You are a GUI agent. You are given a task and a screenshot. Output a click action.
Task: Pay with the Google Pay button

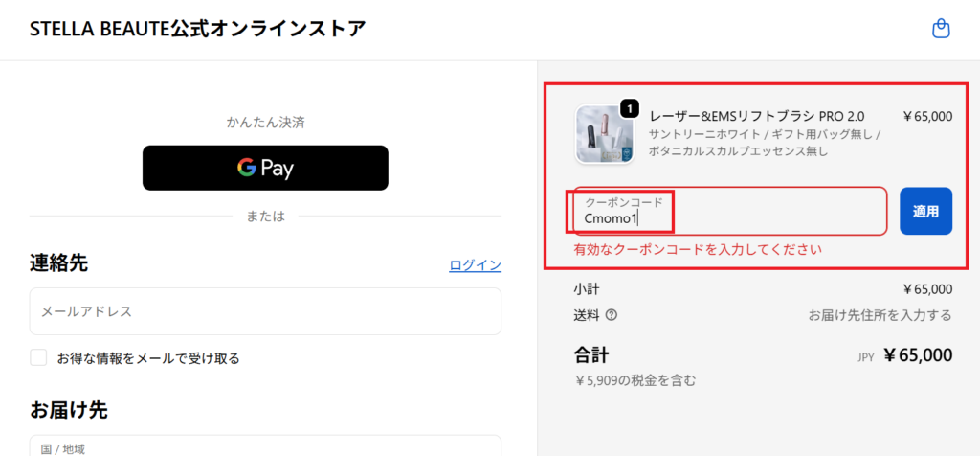click(265, 168)
